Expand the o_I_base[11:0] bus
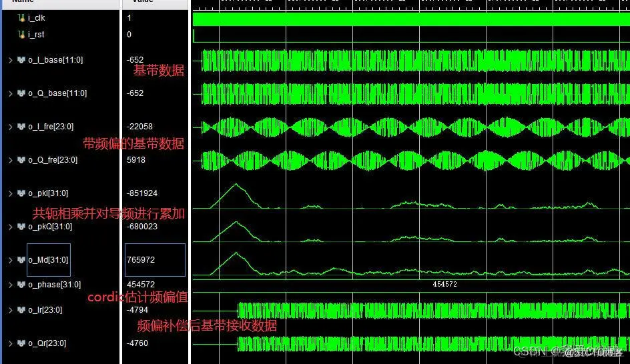Screen dimensions: 630x364 point(11,60)
